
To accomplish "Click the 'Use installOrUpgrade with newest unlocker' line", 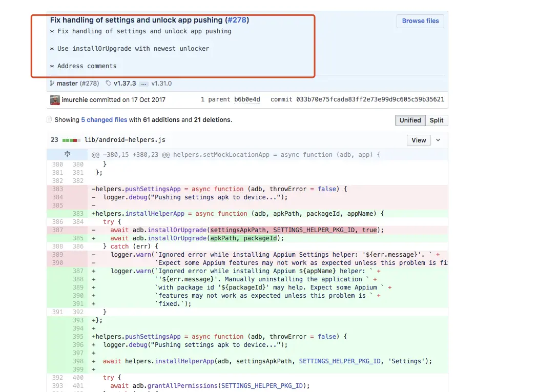I will (130, 49).
